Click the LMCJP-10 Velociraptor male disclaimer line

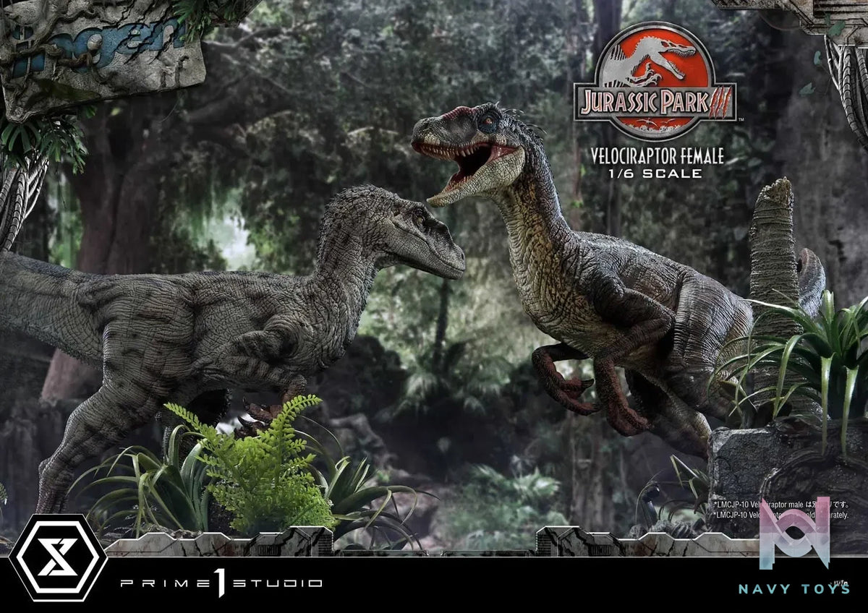783,504
